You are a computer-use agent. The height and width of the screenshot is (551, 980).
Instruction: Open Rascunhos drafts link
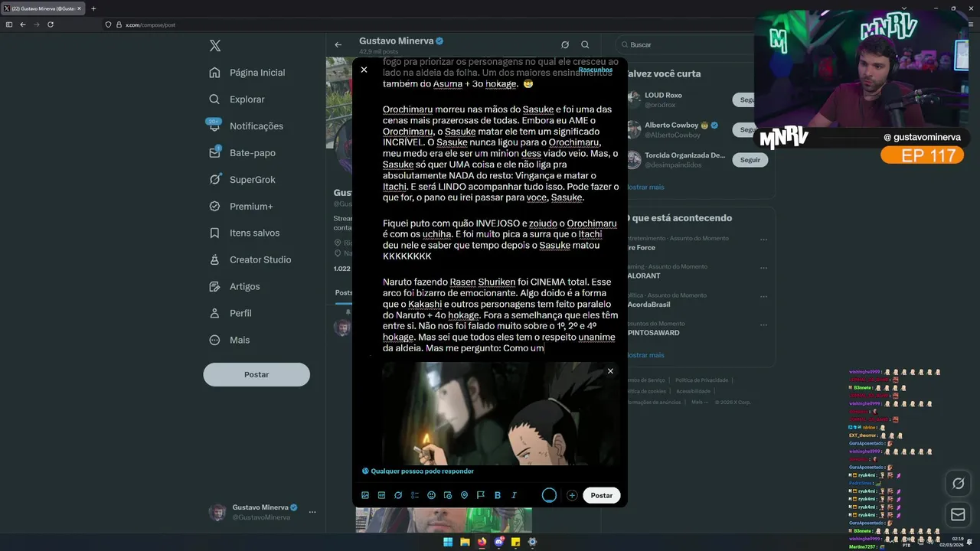coord(595,70)
